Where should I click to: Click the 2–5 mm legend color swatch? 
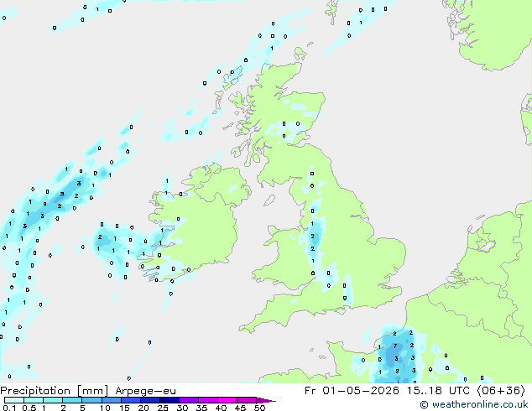tap(72, 400)
